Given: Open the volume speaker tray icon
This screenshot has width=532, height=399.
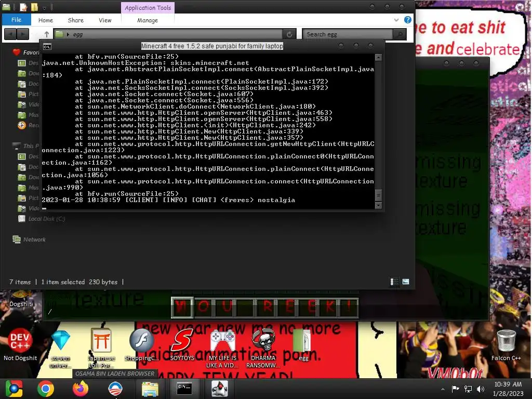Looking at the screenshot, I should pos(480,389).
